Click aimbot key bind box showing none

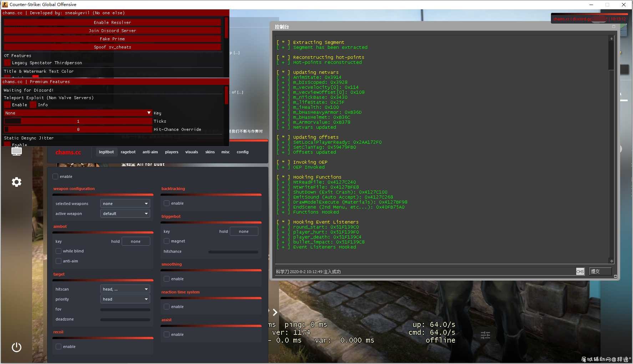pos(136,241)
